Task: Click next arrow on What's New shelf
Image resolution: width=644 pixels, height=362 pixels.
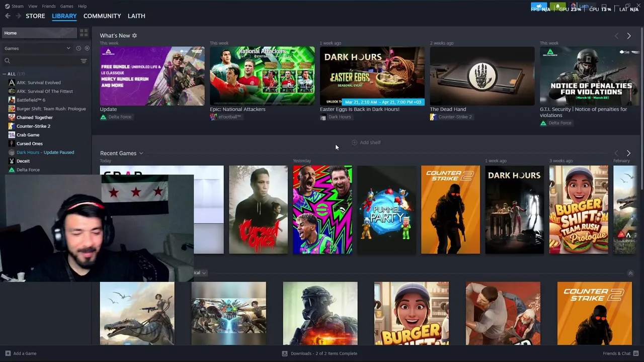Action: click(628, 36)
